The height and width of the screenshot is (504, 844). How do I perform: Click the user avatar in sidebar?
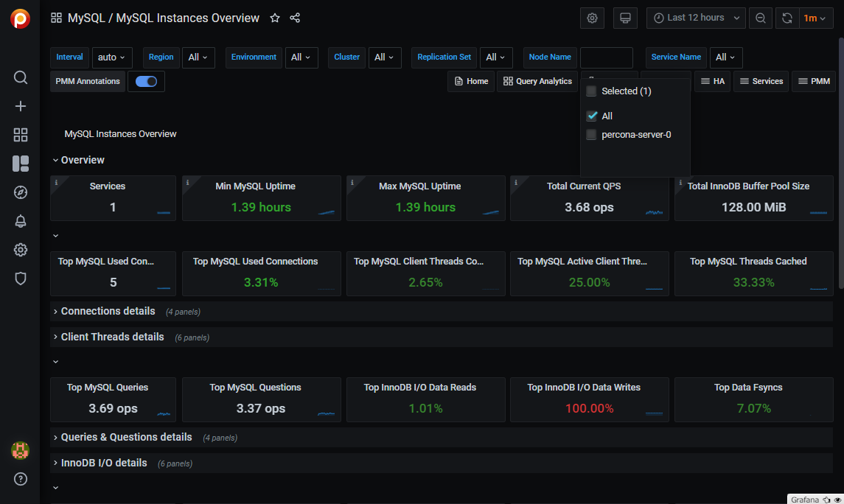point(21,450)
